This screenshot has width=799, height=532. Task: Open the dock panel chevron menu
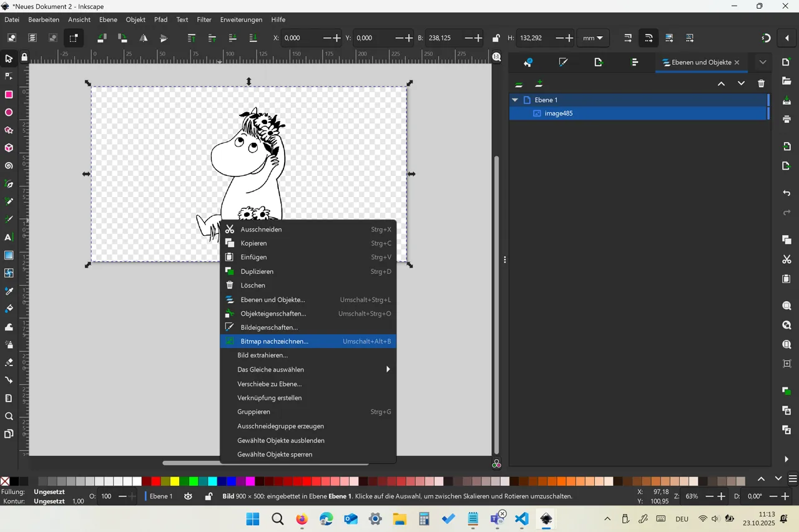(763, 62)
